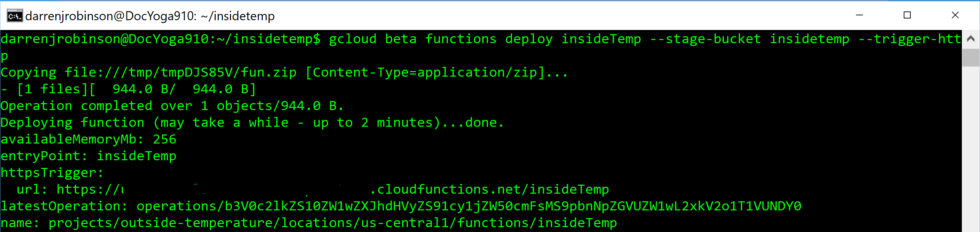Open the console system menu icon
The height and width of the screenshot is (232, 980).
[14, 16]
